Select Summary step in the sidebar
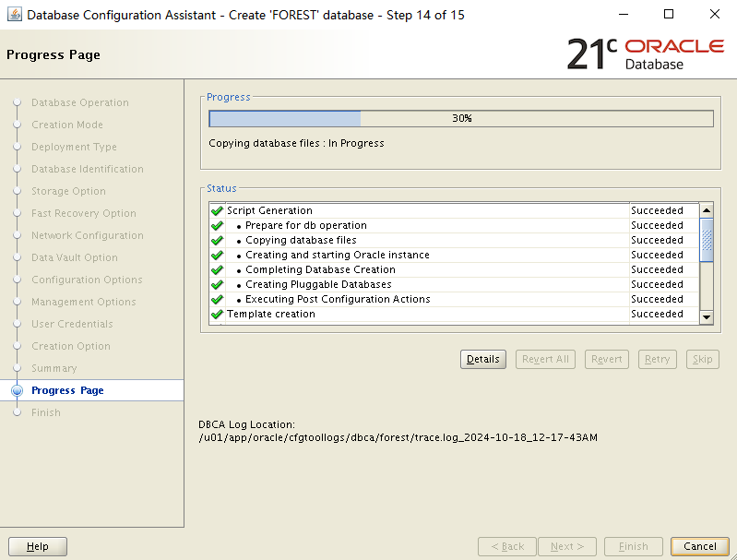Screen dimensions: 737x560 pos(53,368)
